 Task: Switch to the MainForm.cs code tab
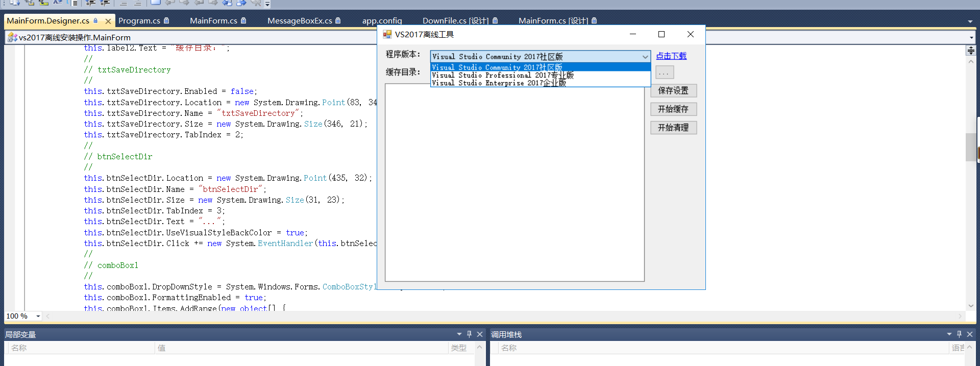pos(213,21)
